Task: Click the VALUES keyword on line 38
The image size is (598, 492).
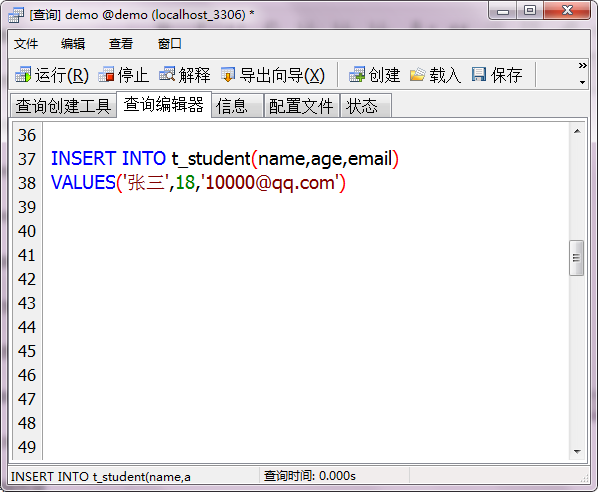Action: (x=83, y=182)
